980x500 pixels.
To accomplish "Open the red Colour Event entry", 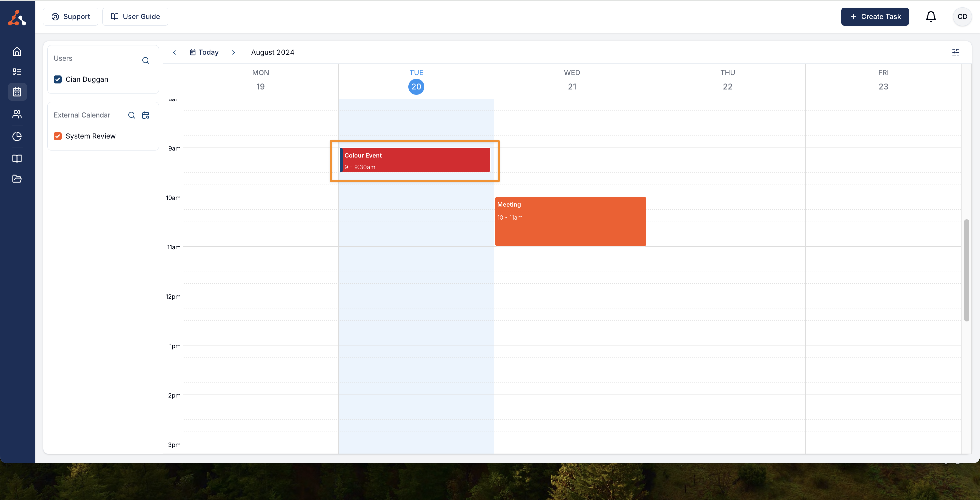I will coord(415,160).
